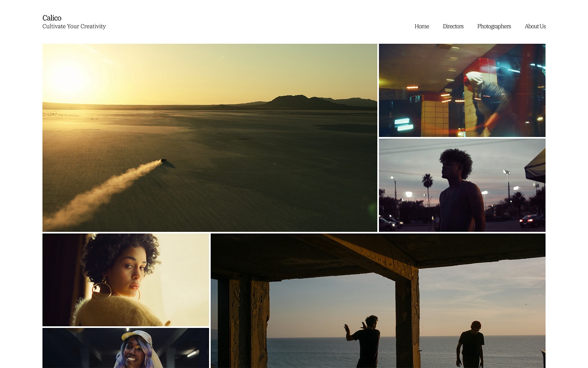View the neon-lit skateboarder image
Screen dimensions: 588x368
click(462, 90)
